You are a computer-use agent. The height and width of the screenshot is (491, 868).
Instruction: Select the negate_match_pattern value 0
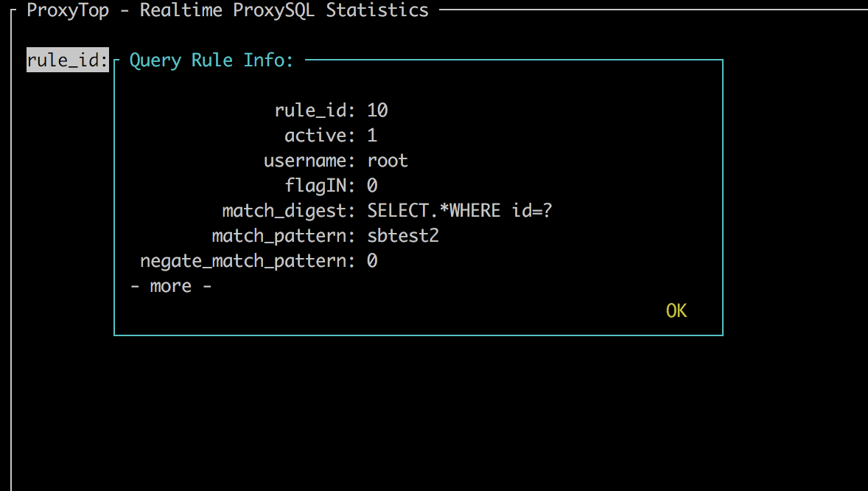[372, 261]
